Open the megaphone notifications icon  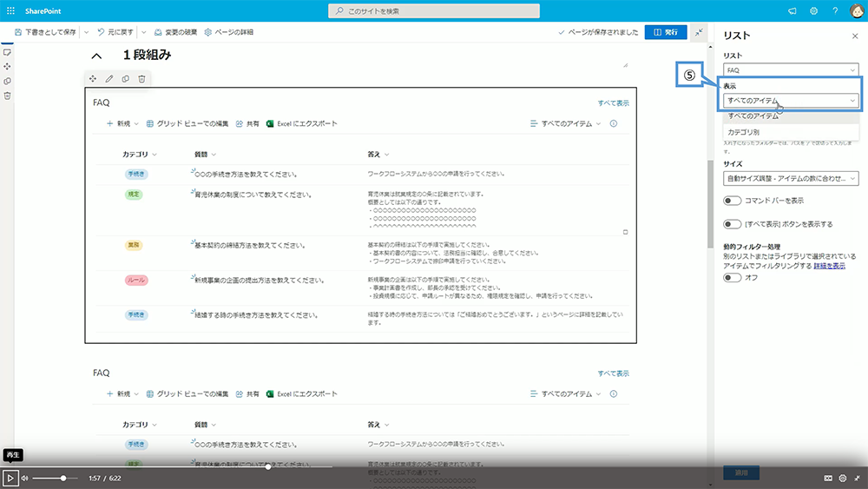[792, 11]
